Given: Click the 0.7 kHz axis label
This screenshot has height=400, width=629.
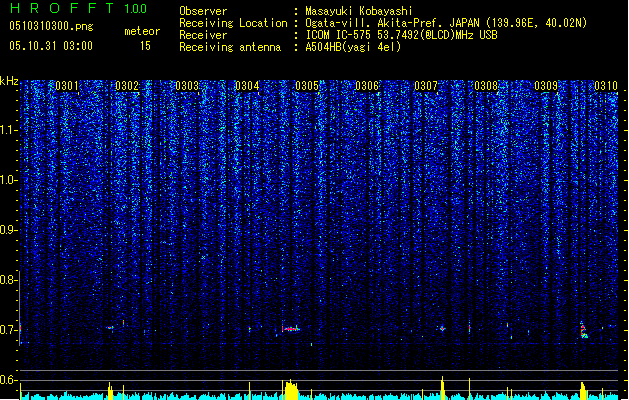Looking at the screenshot, I should (9, 330).
